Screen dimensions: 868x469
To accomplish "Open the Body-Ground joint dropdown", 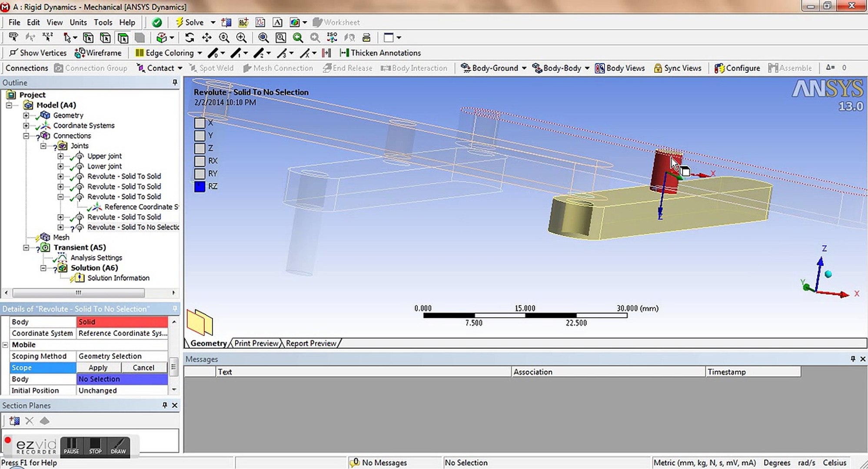I will 523,68.
